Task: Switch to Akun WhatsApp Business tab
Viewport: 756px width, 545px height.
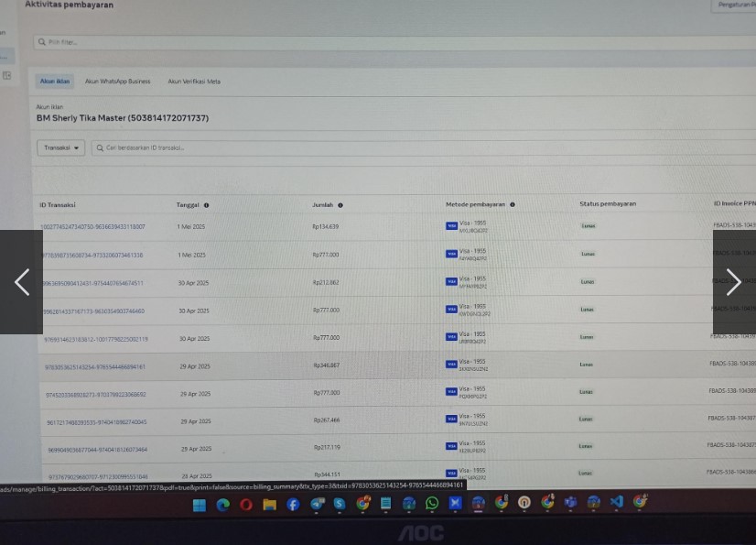Action: click(x=117, y=82)
